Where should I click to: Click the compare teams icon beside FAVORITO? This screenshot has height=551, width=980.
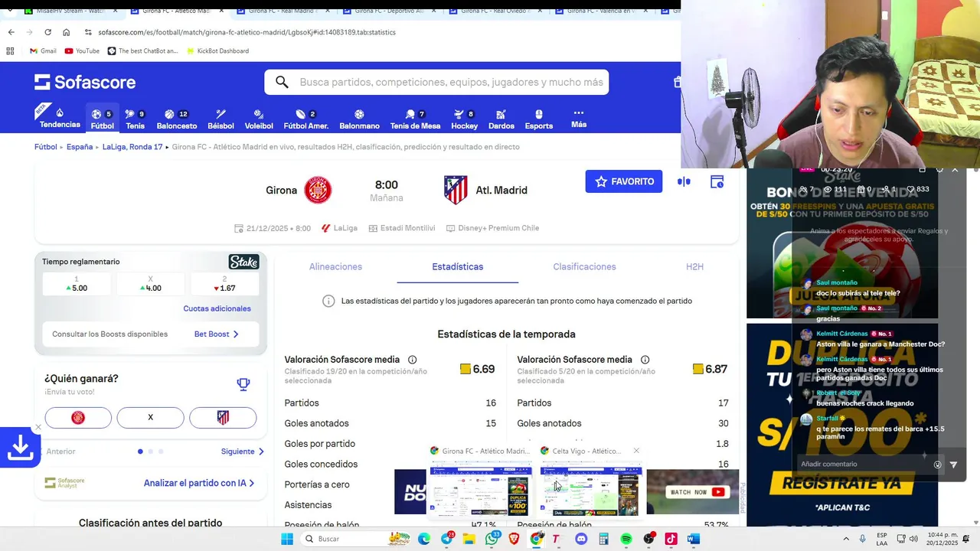tap(684, 181)
